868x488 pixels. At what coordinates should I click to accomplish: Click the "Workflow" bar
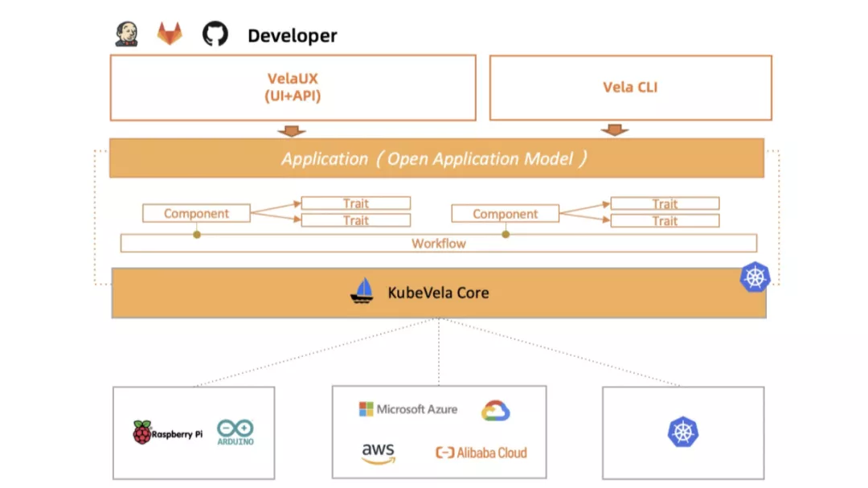[439, 243]
